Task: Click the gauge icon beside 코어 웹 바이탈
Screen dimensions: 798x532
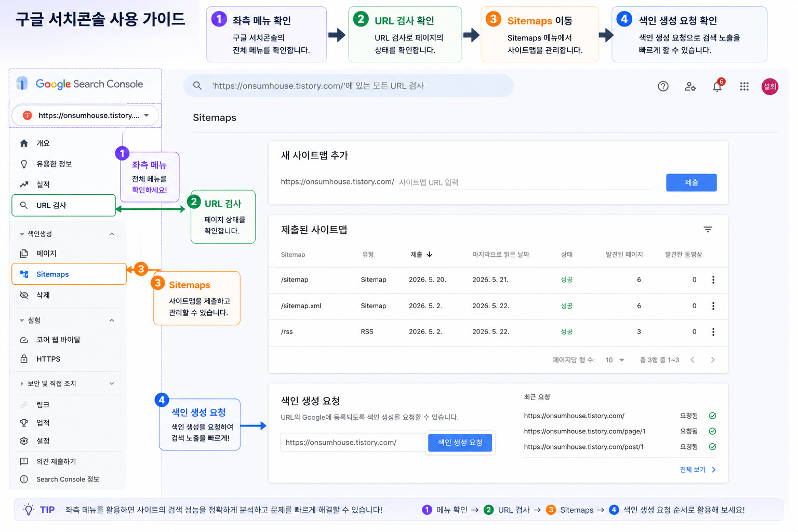Action: tap(24, 340)
